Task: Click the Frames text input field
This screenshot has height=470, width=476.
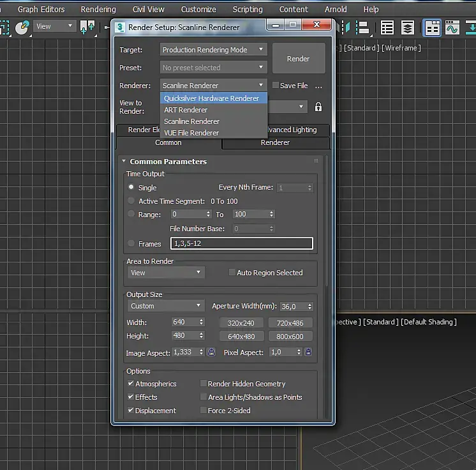Action: coord(242,243)
